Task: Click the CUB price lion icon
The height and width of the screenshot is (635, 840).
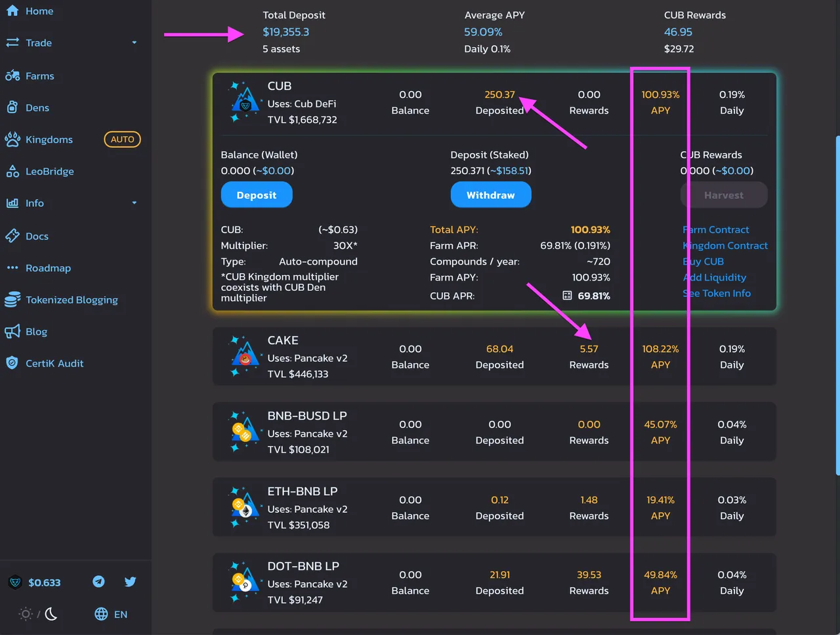Action: (x=15, y=582)
